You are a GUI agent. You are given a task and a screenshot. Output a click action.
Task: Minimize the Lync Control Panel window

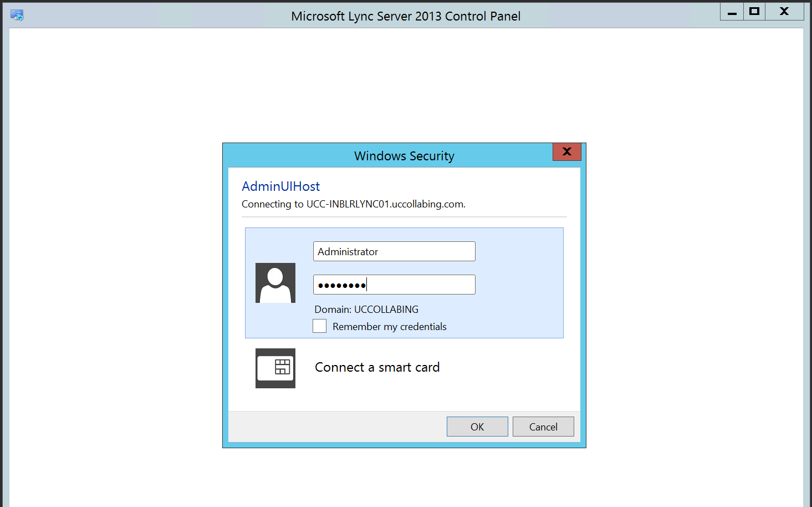click(x=732, y=12)
